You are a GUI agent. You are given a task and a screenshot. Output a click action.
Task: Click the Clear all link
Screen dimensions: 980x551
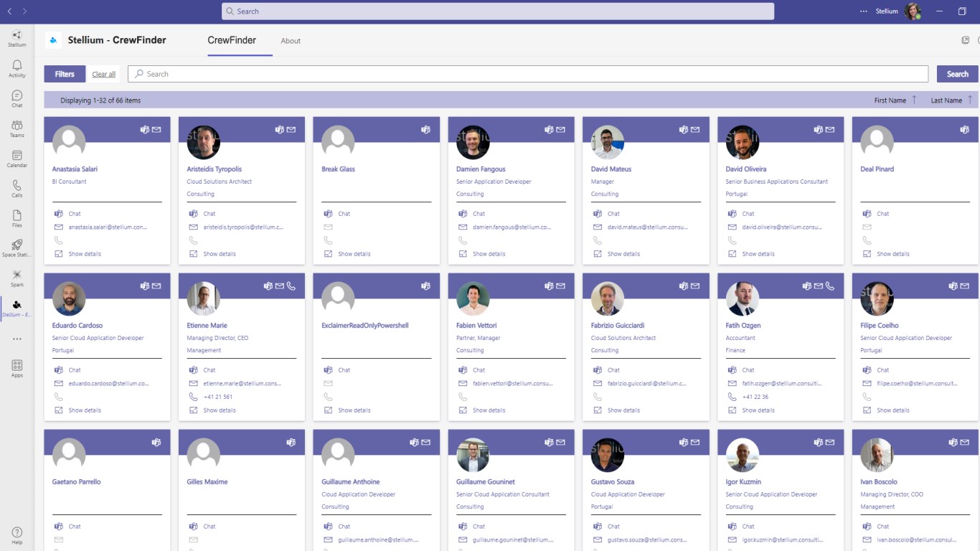click(x=103, y=75)
